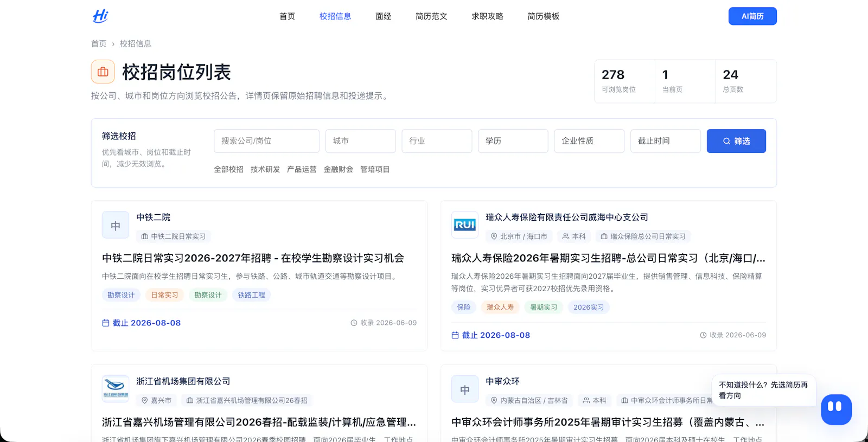Go to the 面经 nav item

click(x=383, y=16)
